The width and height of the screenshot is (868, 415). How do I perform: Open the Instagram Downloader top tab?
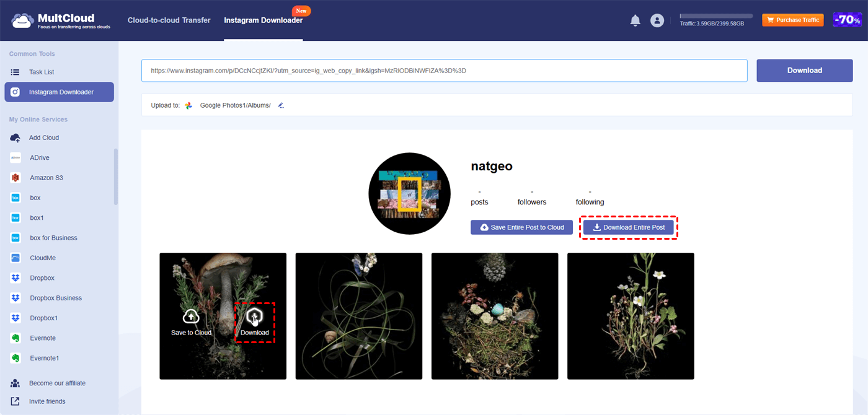263,20
